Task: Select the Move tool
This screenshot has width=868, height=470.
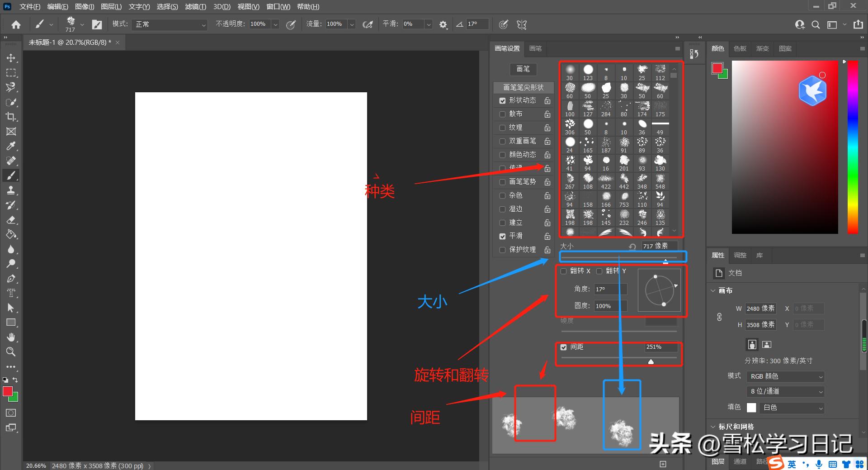Action: click(11, 58)
